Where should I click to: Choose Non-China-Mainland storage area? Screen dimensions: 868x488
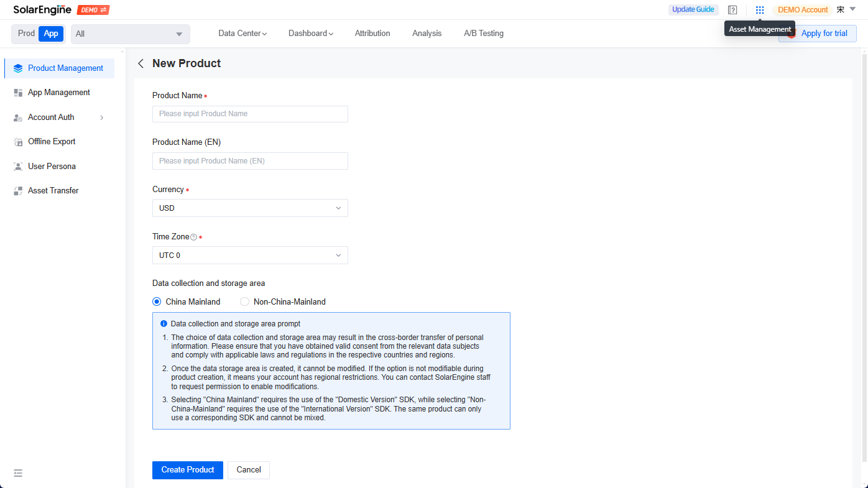click(x=244, y=302)
